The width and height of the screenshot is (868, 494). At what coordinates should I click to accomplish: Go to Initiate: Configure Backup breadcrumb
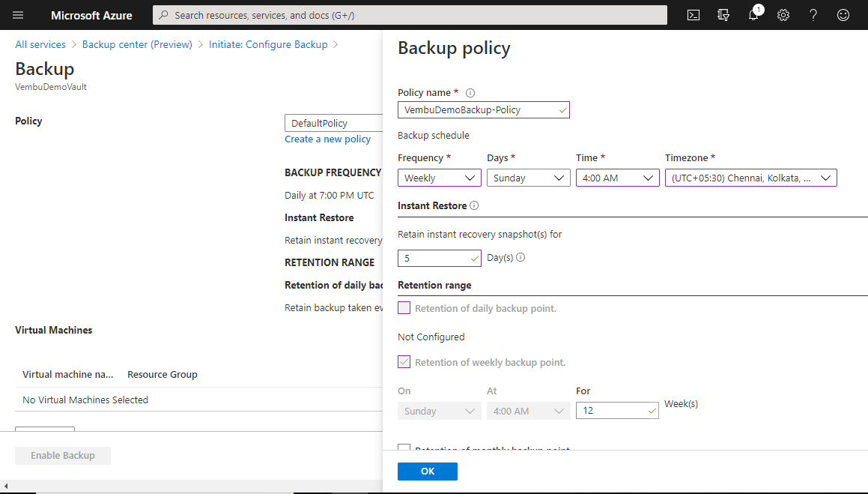268,44
